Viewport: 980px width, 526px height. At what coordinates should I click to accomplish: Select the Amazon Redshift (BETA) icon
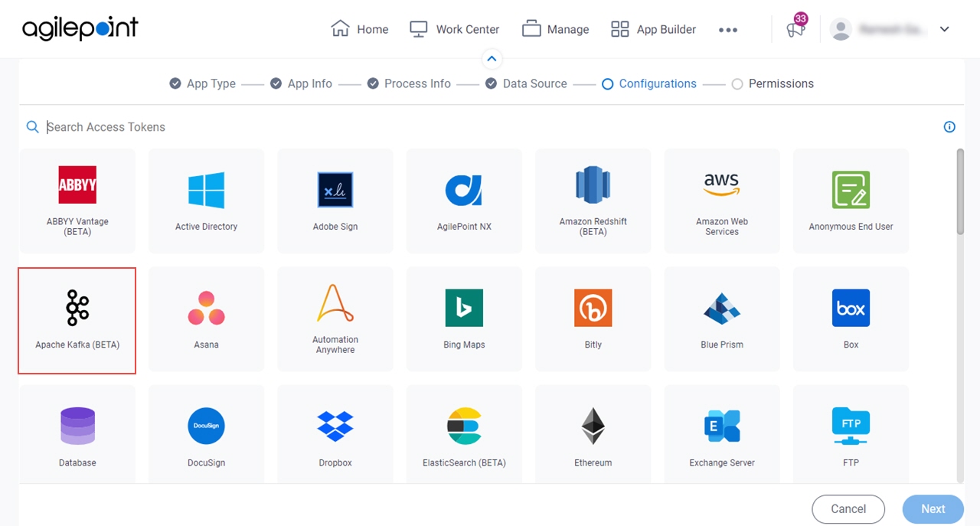pyautogui.click(x=593, y=185)
